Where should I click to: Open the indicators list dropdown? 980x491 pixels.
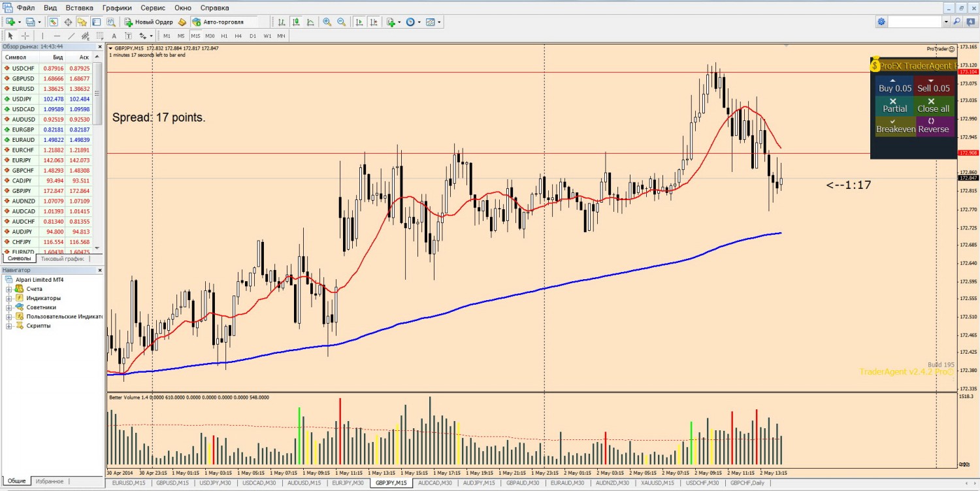pos(399,22)
